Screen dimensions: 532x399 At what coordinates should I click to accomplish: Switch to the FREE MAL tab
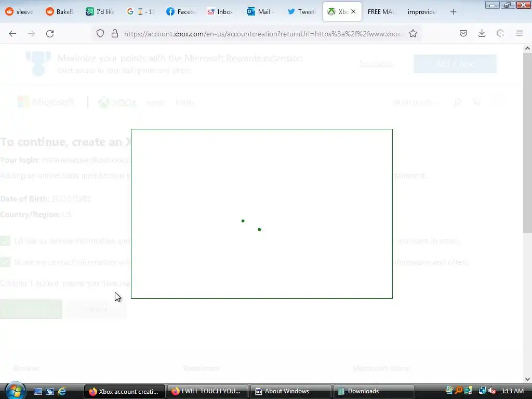(x=382, y=12)
